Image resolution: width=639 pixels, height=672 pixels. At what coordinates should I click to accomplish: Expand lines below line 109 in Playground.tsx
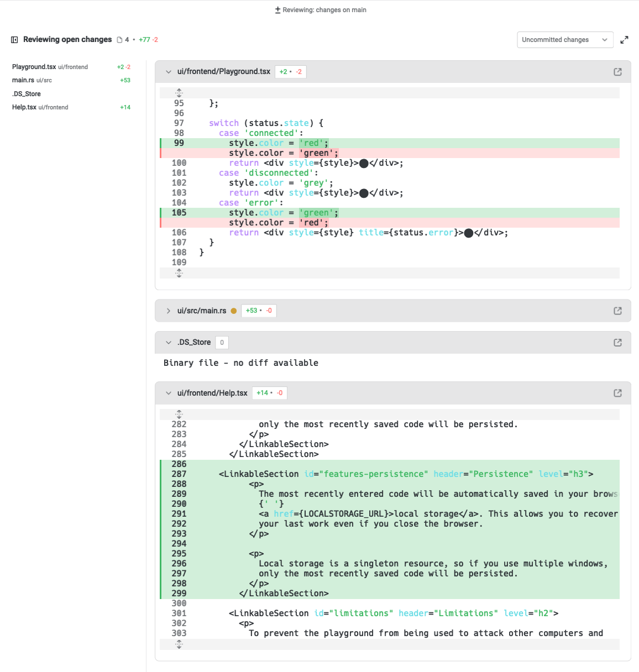point(179,273)
